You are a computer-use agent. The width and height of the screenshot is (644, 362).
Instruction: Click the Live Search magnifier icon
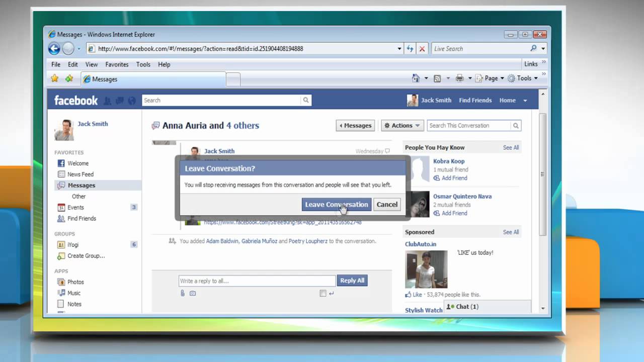(x=533, y=48)
